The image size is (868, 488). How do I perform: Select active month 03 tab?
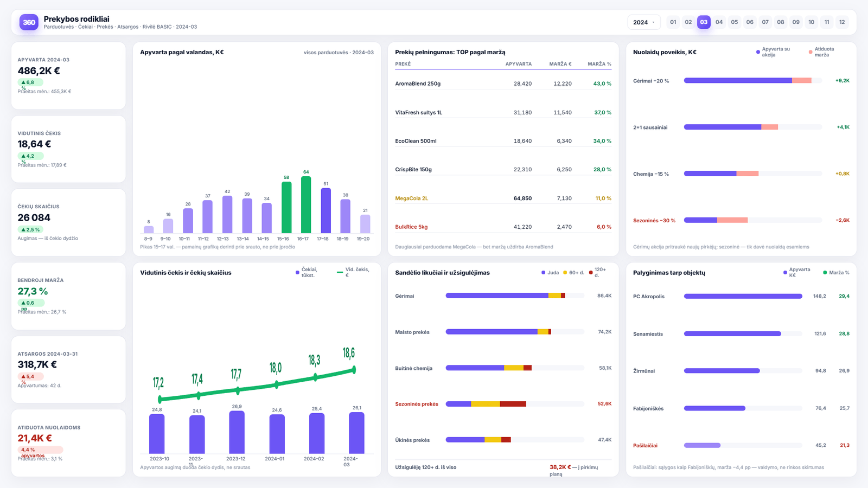click(704, 22)
